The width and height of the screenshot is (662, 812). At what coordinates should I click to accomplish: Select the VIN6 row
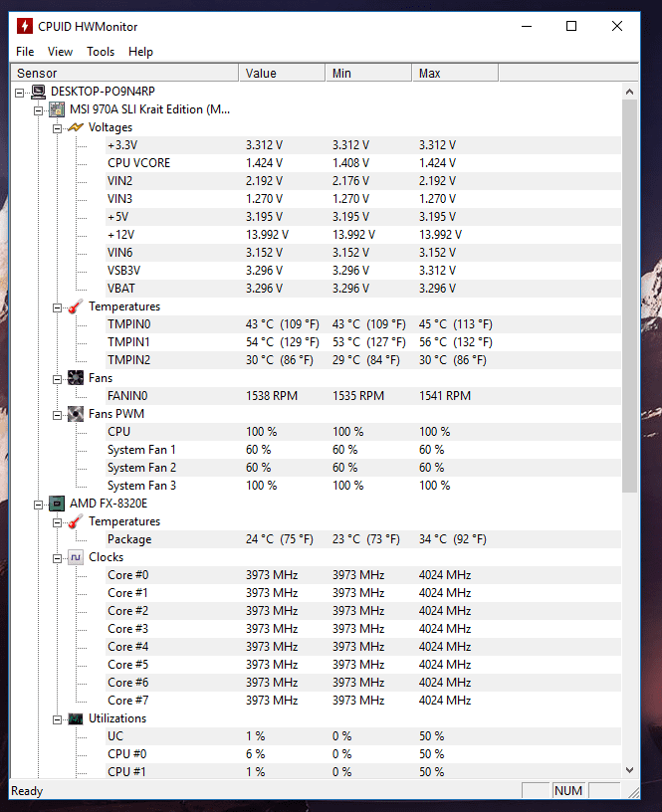click(x=363, y=253)
